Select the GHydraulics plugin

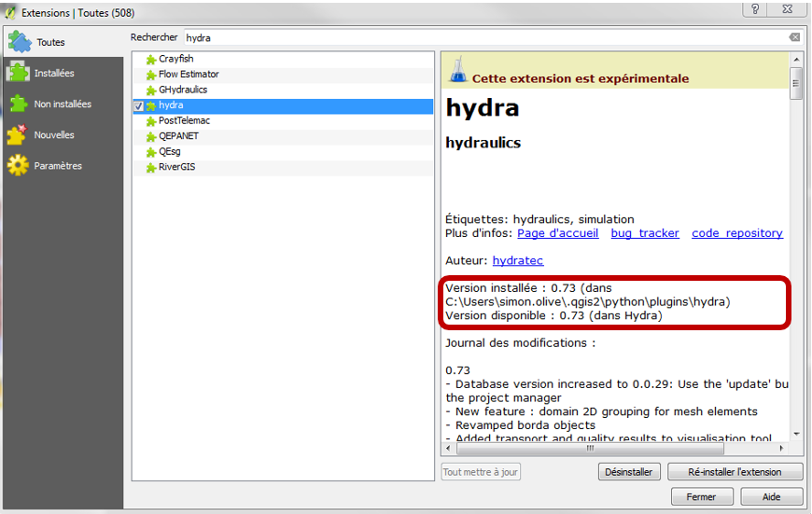[284, 90]
